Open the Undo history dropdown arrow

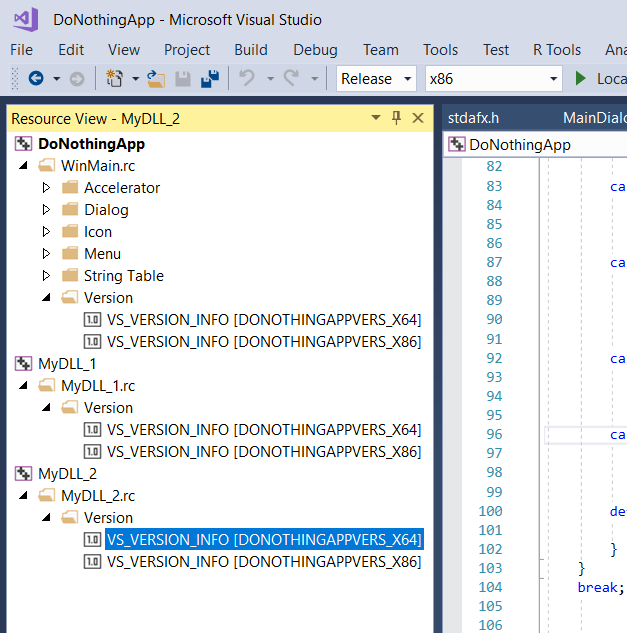pos(271,79)
